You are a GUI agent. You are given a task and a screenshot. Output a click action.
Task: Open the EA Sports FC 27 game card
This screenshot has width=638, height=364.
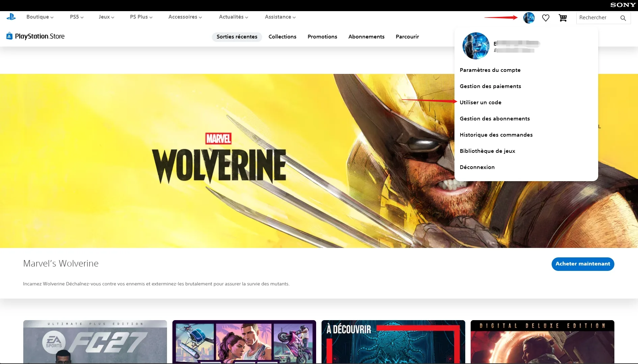tap(95, 342)
